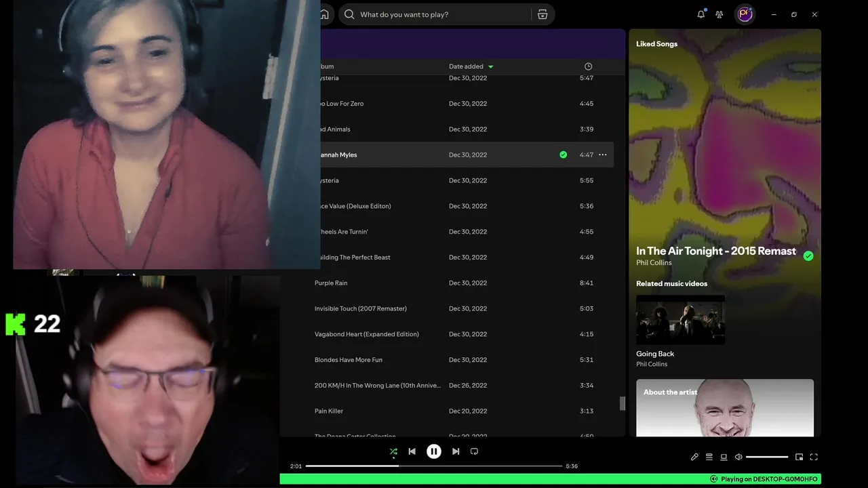Seek within the song progress bar
The image size is (868, 488).
click(x=434, y=466)
